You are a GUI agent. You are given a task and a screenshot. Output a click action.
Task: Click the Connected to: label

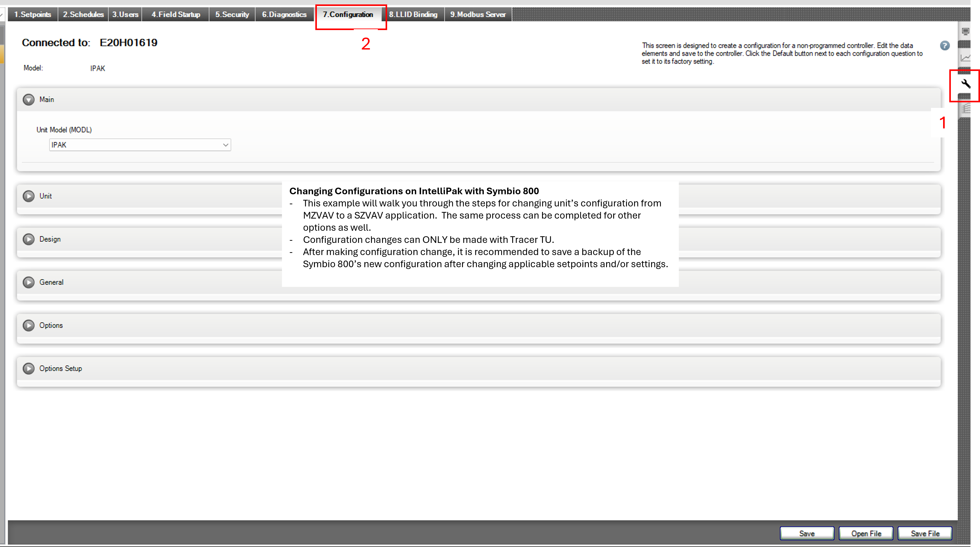[x=56, y=43]
